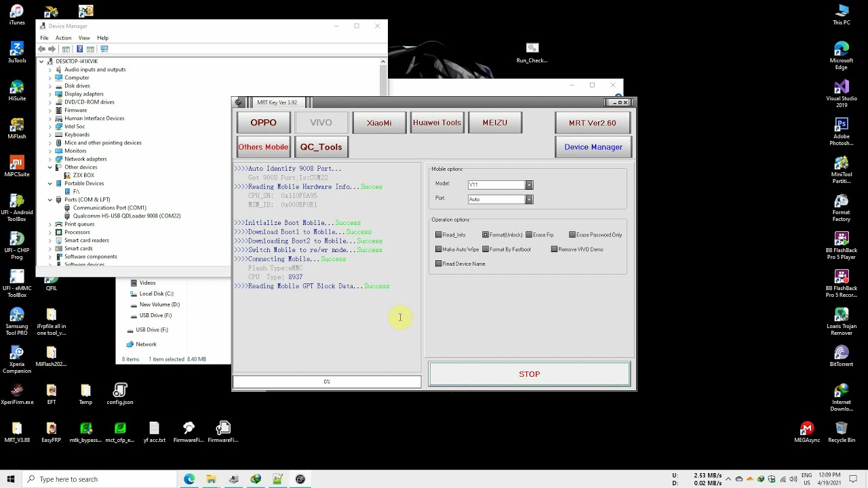Click the Device Manager button in MRT Key
Image resolution: width=868 pixels, height=488 pixels.
click(x=593, y=147)
